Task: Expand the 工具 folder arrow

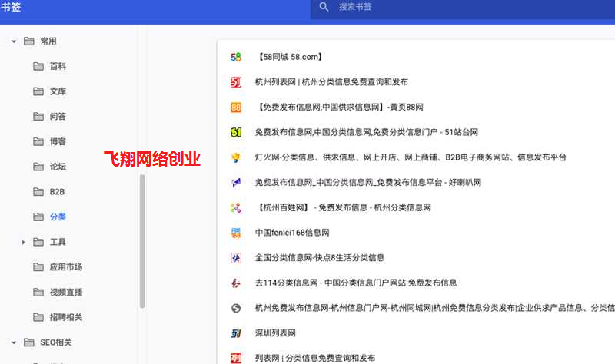Action: 23,242
